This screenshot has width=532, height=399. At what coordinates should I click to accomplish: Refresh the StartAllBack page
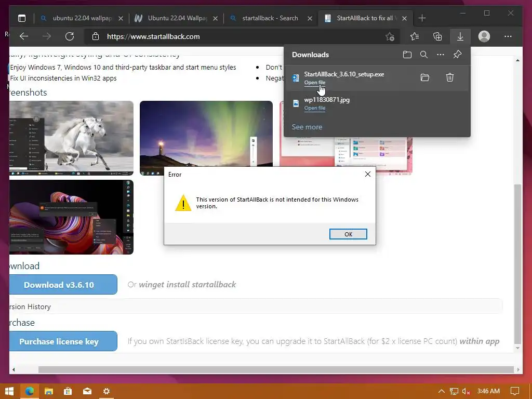pos(70,36)
